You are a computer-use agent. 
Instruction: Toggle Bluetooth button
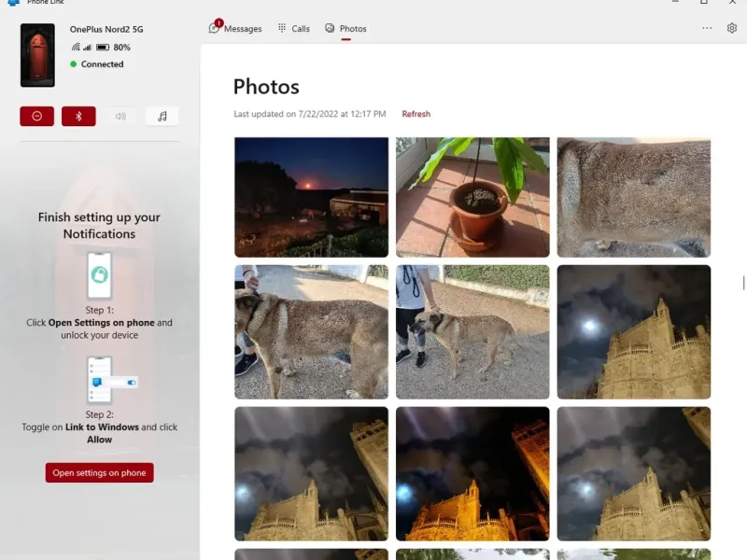[x=78, y=116]
